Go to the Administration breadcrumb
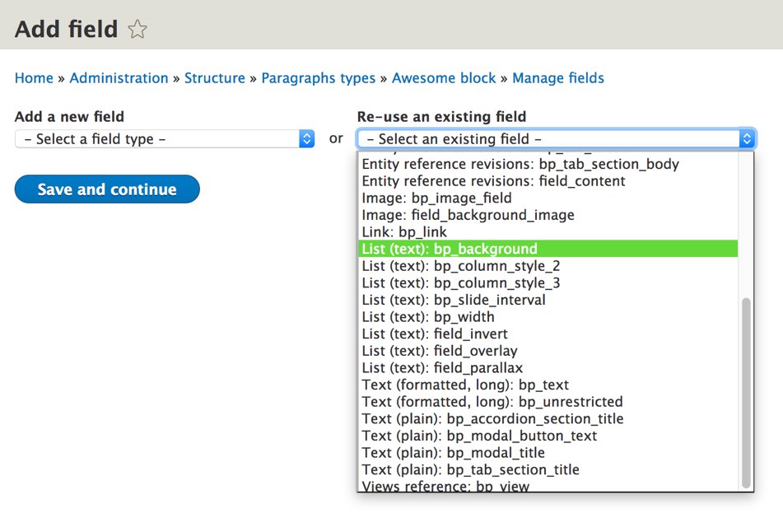 [x=119, y=78]
